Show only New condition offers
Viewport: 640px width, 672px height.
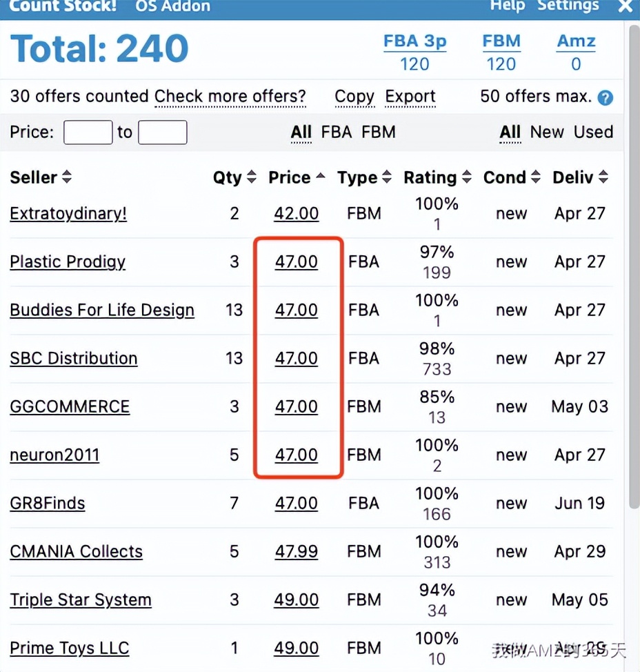click(547, 132)
